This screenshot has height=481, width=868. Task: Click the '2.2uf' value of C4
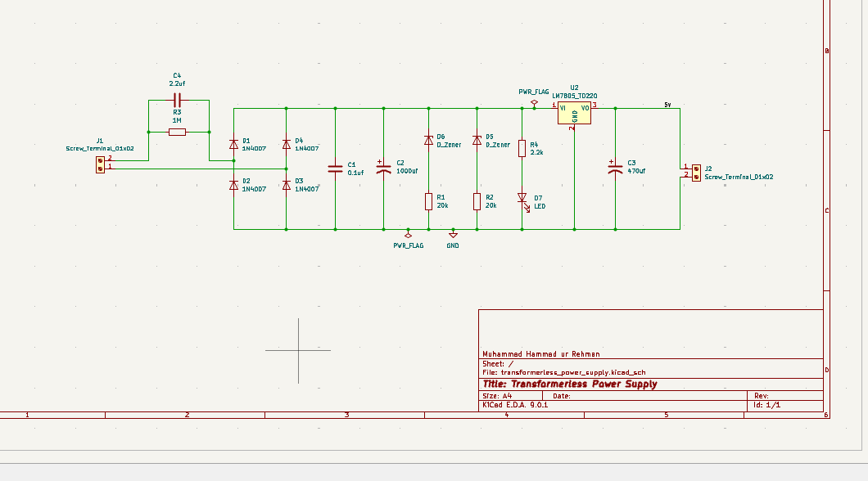click(177, 84)
